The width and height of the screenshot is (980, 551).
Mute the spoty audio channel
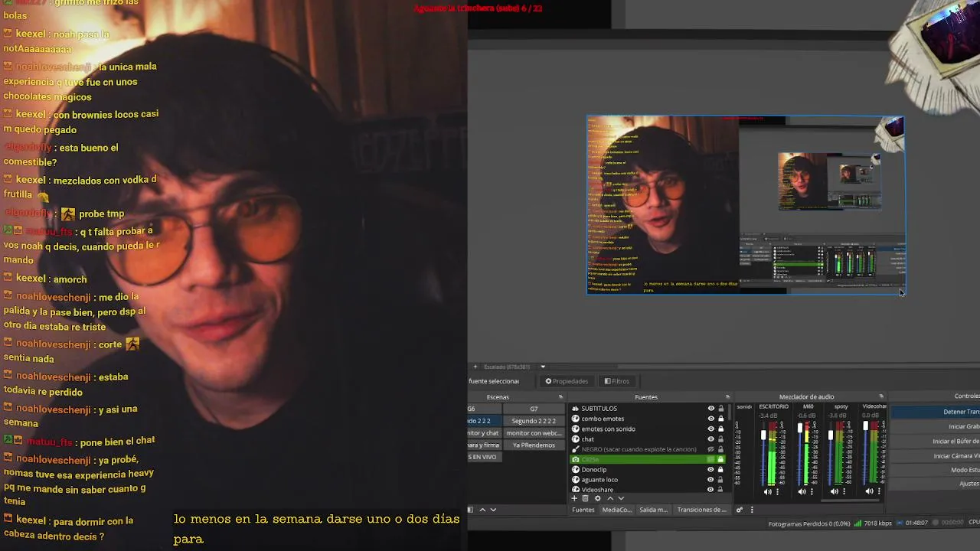pyautogui.click(x=835, y=491)
